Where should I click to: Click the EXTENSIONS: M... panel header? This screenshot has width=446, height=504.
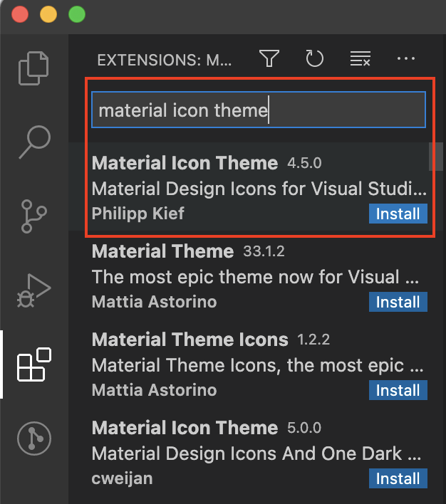point(165,60)
